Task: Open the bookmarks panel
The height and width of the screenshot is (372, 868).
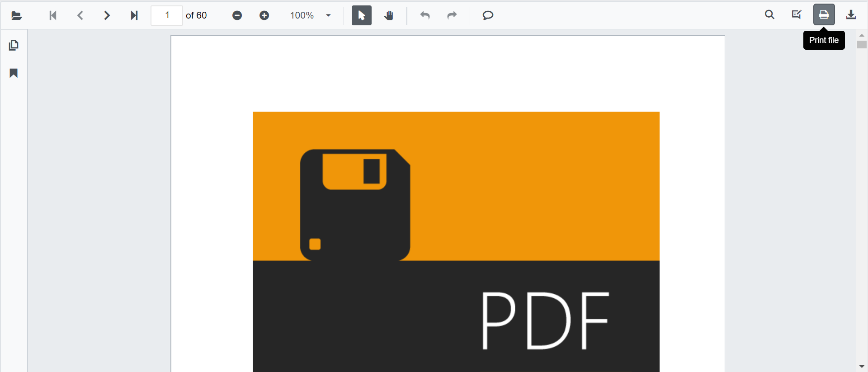Action: pos(14,73)
